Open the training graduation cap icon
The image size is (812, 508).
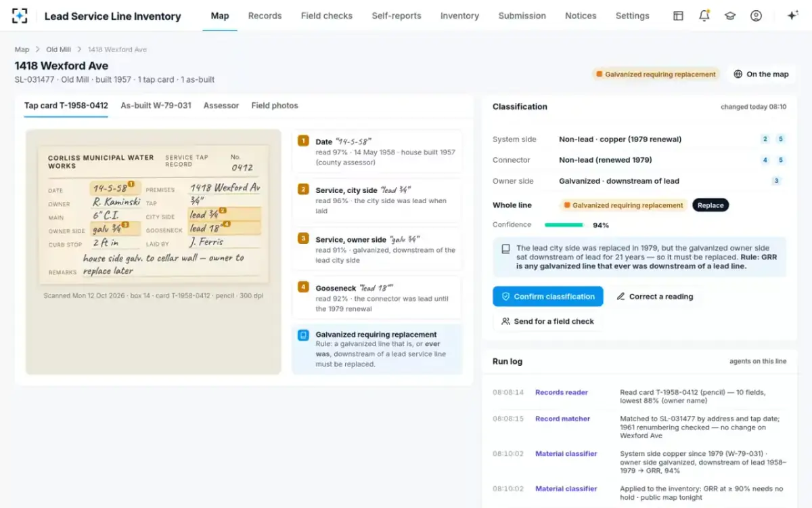(730, 16)
